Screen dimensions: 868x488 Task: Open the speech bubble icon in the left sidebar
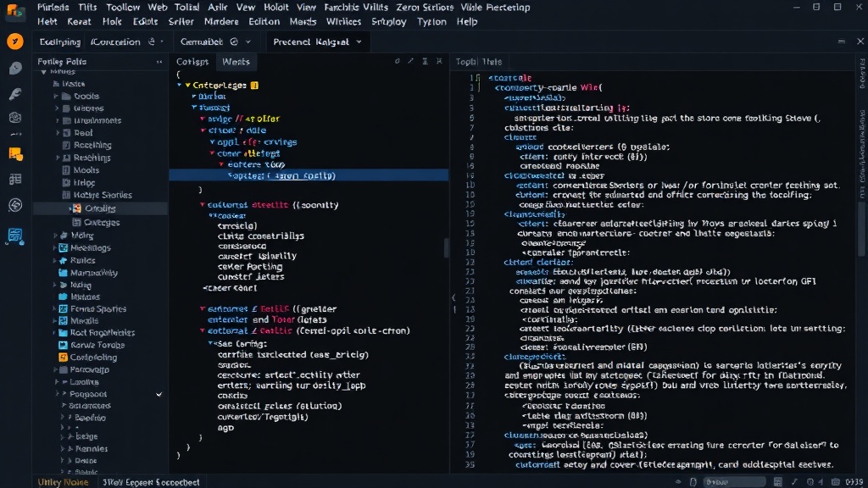coord(15,68)
